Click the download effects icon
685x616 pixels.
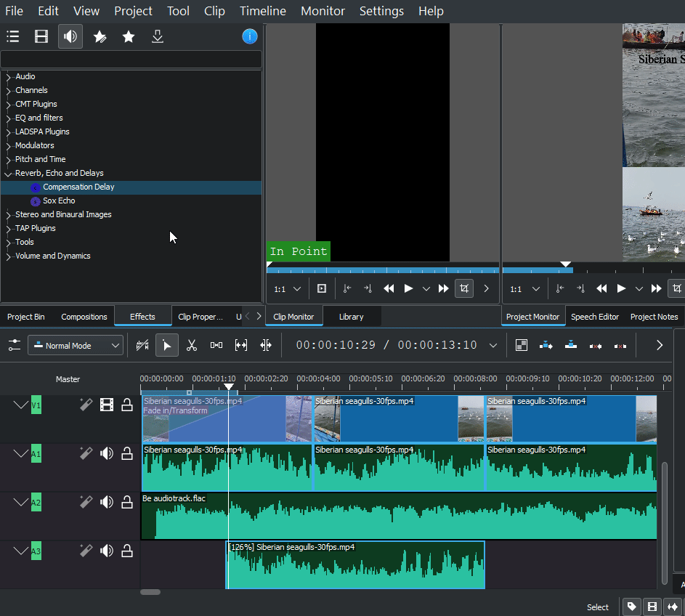pos(158,36)
